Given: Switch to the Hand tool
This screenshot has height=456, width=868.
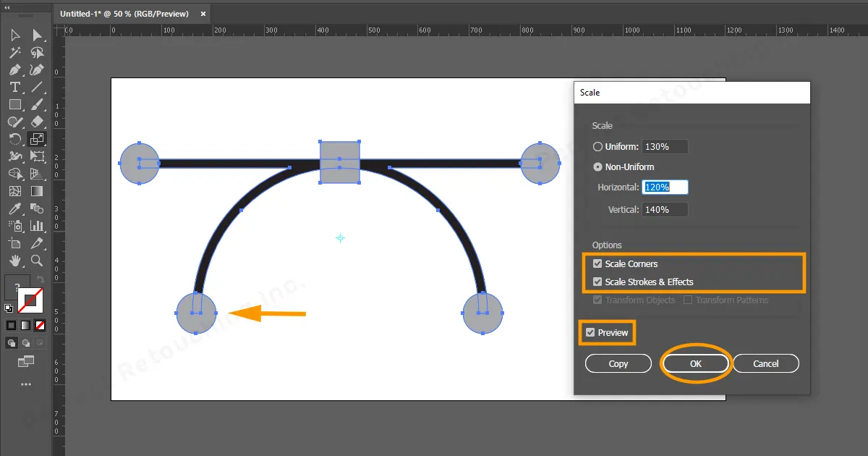Looking at the screenshot, I should [x=14, y=261].
